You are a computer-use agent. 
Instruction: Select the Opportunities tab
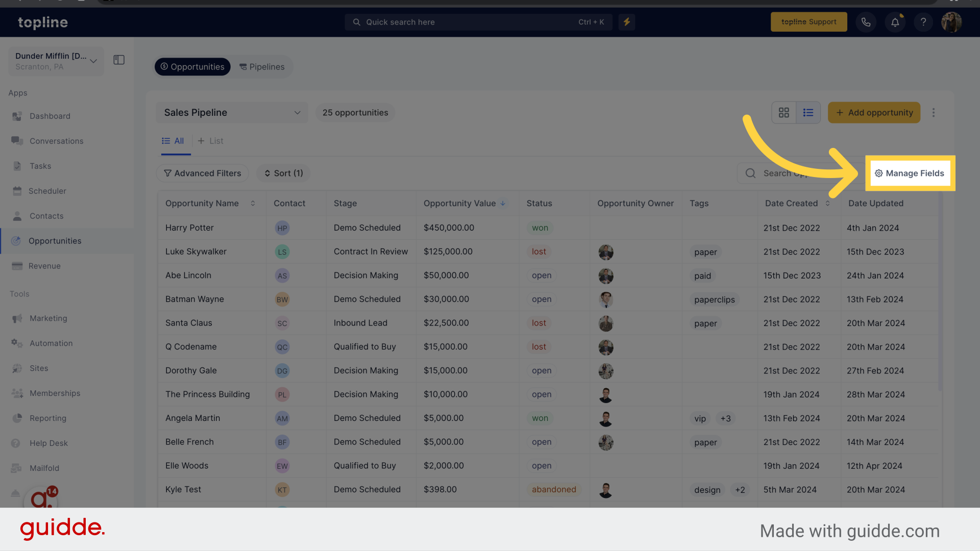point(192,67)
